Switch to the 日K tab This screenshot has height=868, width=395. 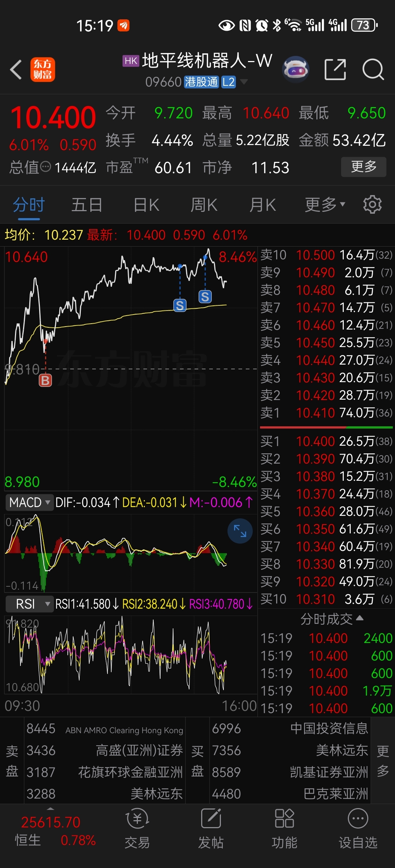pyautogui.click(x=146, y=205)
